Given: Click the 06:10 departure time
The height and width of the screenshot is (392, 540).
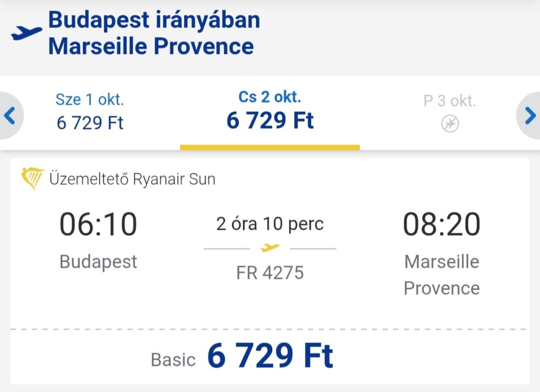Looking at the screenshot, I should point(99,224).
